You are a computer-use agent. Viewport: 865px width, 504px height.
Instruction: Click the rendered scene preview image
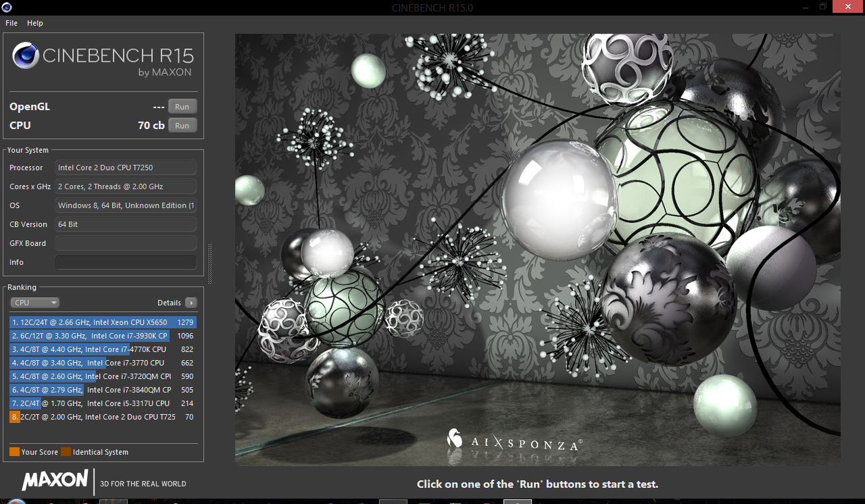(x=537, y=249)
